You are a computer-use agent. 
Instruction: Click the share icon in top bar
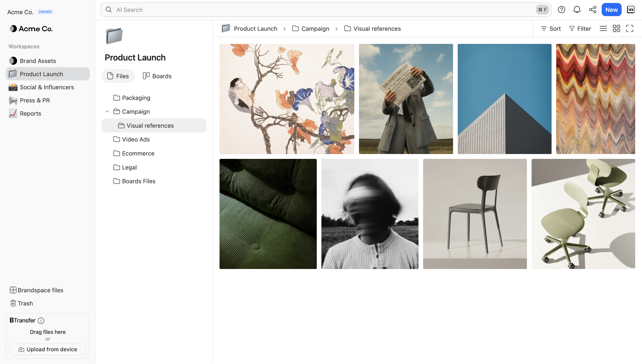click(x=593, y=10)
